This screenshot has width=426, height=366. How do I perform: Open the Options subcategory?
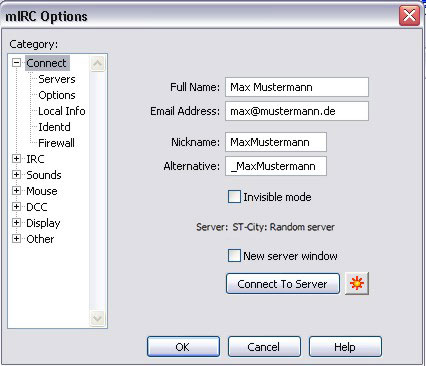coord(57,95)
